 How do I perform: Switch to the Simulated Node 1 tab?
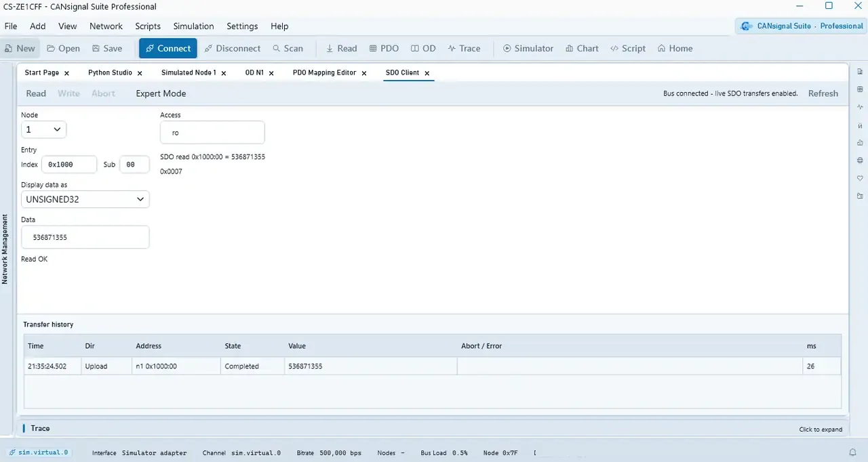click(x=189, y=72)
